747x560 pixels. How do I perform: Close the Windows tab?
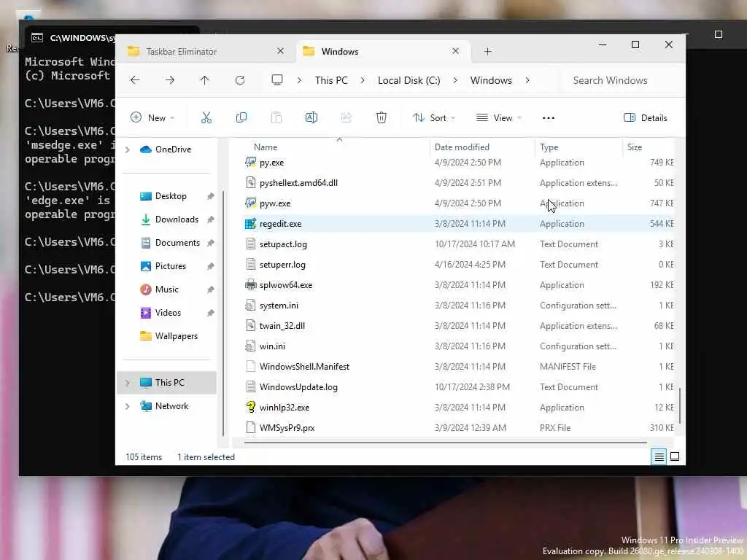456,51
